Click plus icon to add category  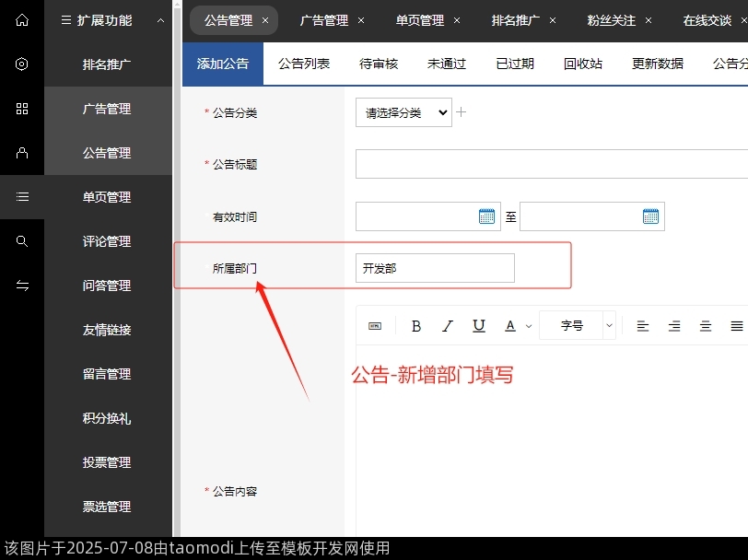pyautogui.click(x=462, y=112)
